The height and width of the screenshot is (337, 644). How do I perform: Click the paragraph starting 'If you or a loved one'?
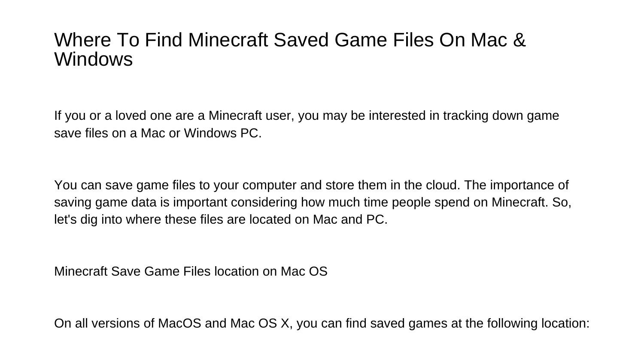307,116
